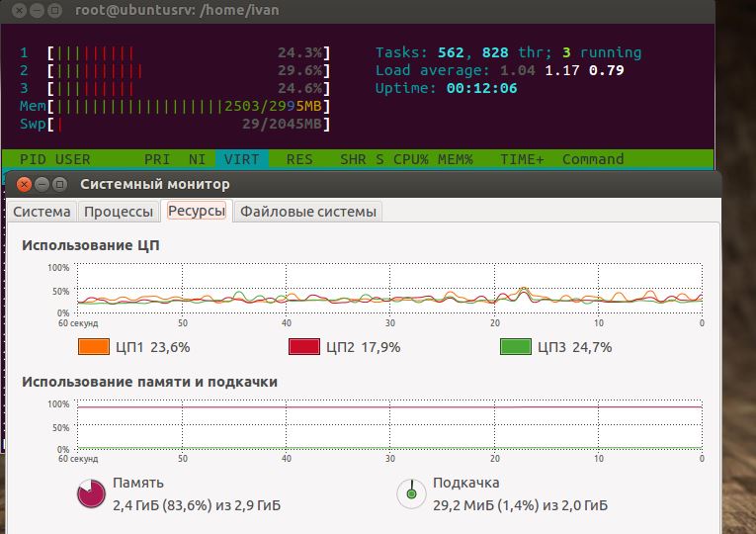
Task: Select the Ресурсы tab
Action: (x=197, y=211)
